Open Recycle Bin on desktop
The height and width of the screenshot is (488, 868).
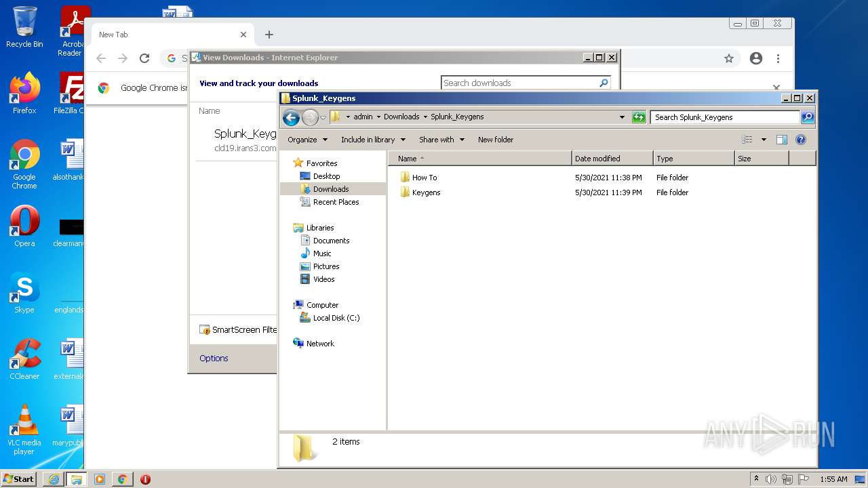tap(24, 27)
